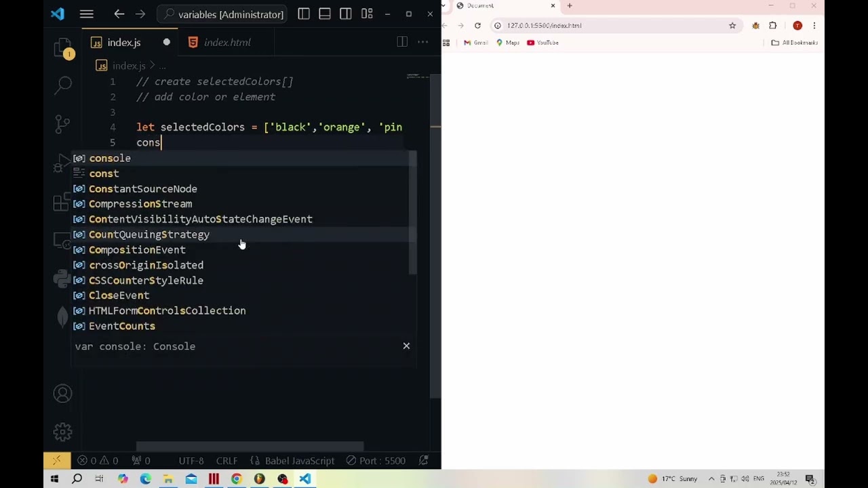The height and width of the screenshot is (488, 868).
Task: Go back in VS Code navigation
Action: click(119, 14)
